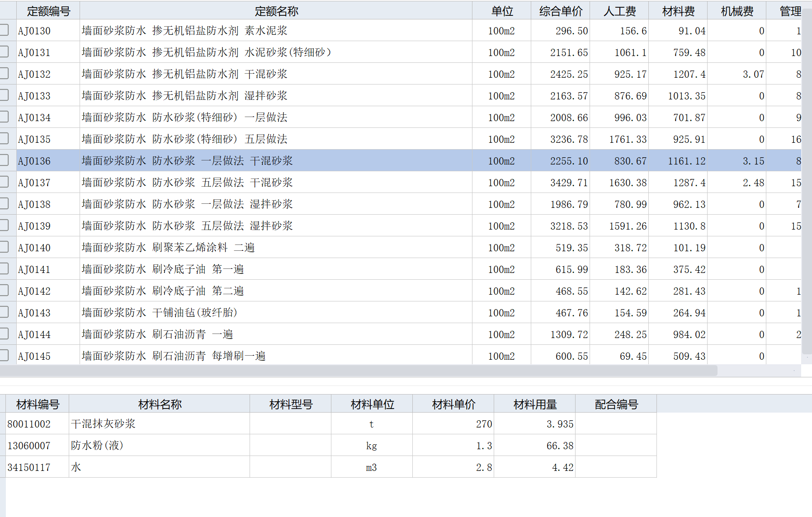Click the vertical scrollbar of the quota table

coord(807,181)
